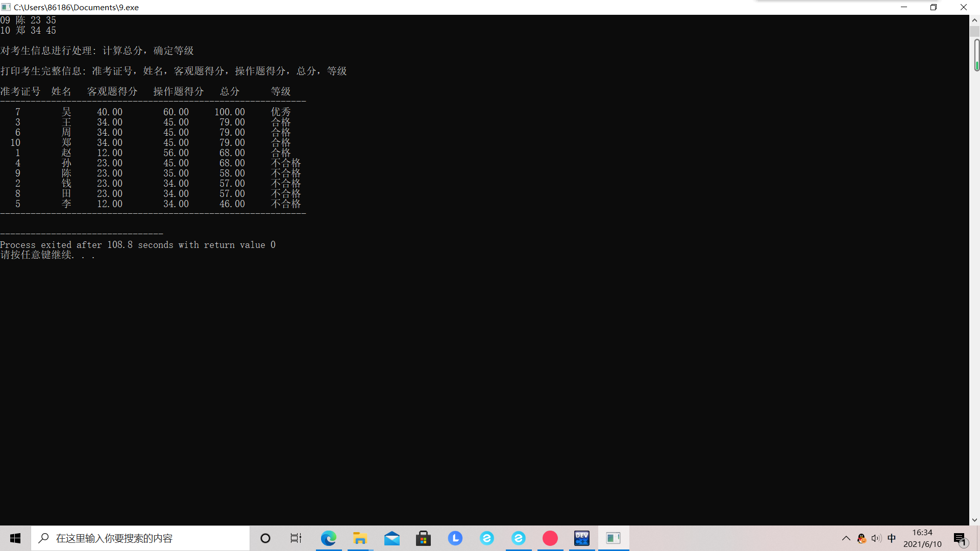Select the active 9.exe console taskbar button

pos(614,538)
